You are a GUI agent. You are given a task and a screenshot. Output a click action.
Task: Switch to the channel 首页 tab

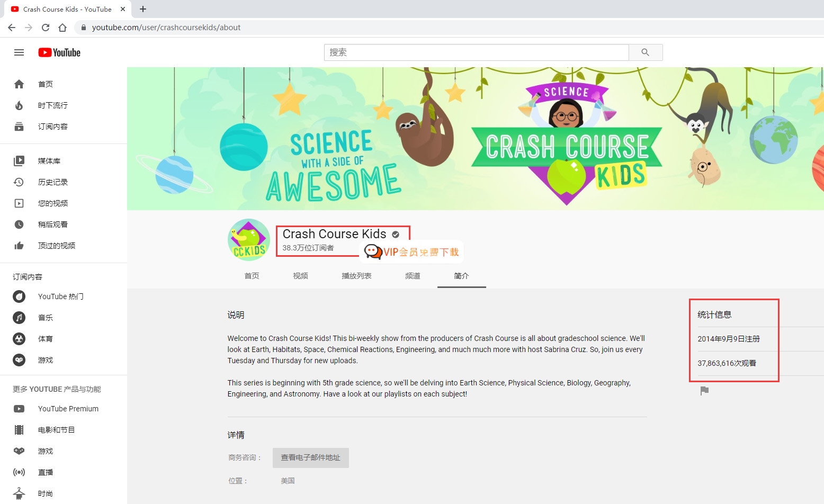pyautogui.click(x=252, y=276)
